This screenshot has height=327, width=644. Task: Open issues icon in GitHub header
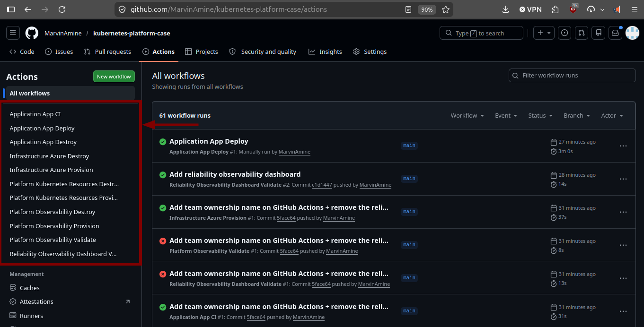564,33
